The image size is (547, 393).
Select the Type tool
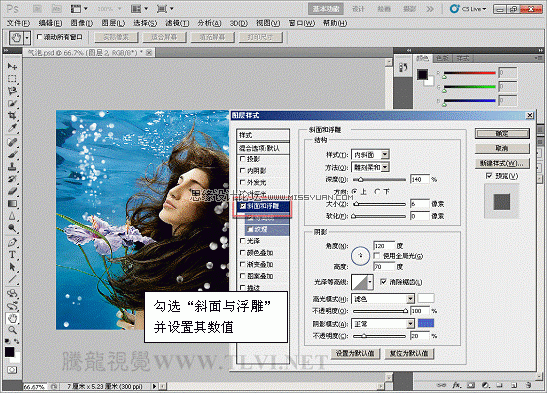12,255
